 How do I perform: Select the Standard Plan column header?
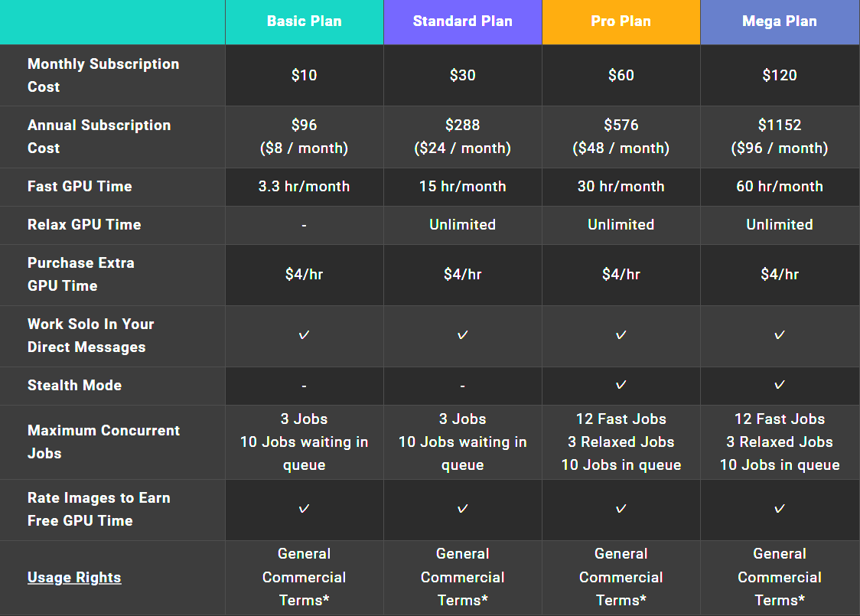click(x=462, y=21)
